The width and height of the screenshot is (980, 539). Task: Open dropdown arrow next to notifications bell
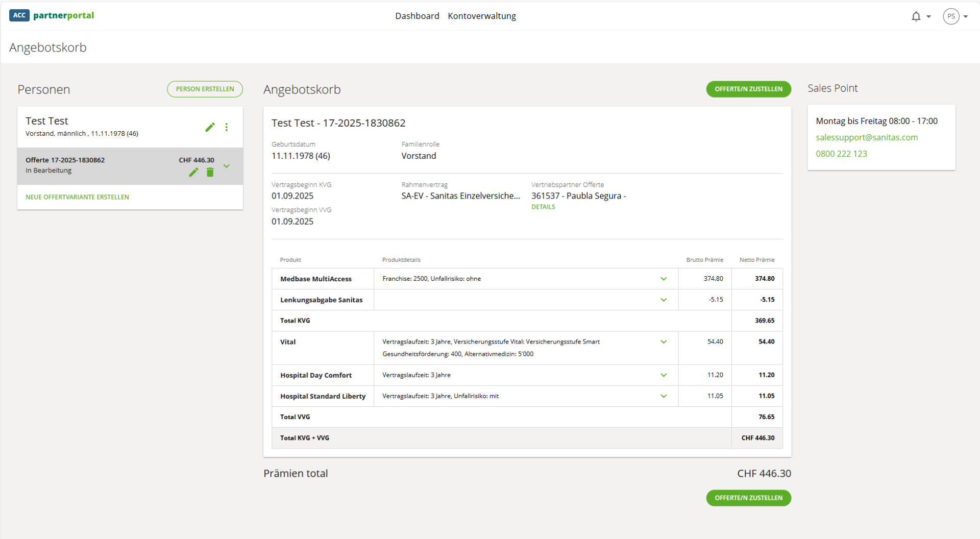point(928,17)
